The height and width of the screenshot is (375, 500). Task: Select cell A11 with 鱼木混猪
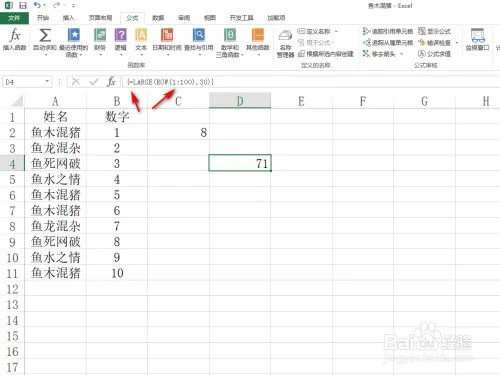[x=55, y=273]
